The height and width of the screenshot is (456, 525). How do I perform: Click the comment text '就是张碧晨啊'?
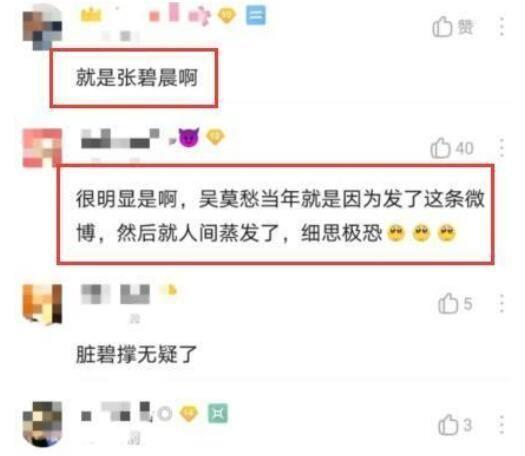tap(137, 78)
